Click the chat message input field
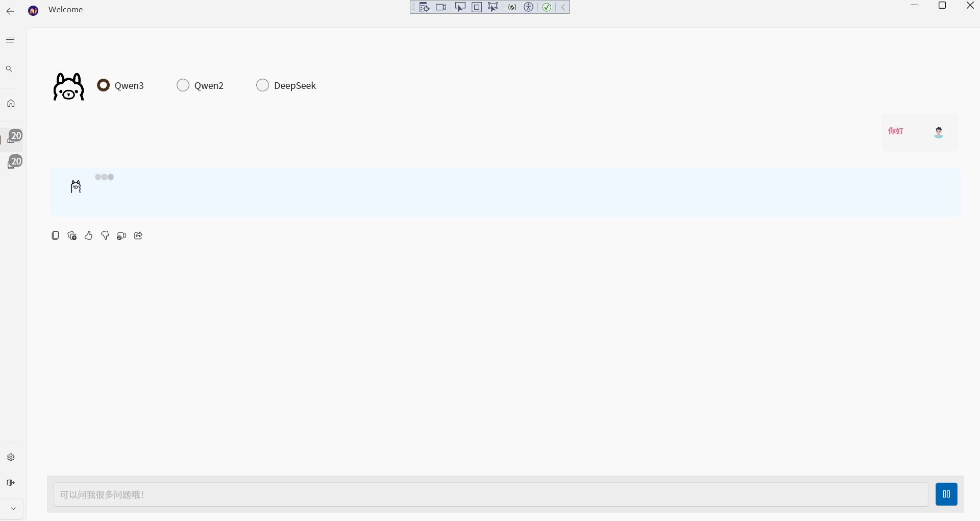The height and width of the screenshot is (521, 980). (x=490, y=494)
